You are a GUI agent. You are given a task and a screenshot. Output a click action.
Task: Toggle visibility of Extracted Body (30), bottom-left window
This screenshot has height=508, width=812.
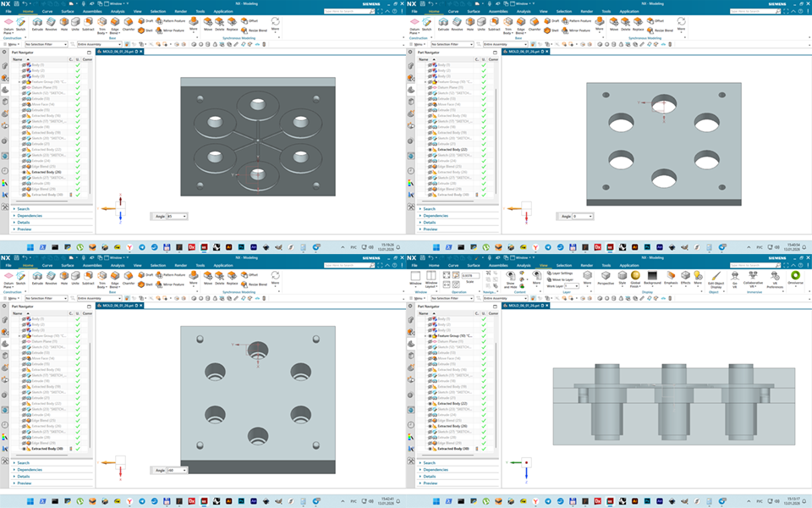pyautogui.click(x=24, y=449)
